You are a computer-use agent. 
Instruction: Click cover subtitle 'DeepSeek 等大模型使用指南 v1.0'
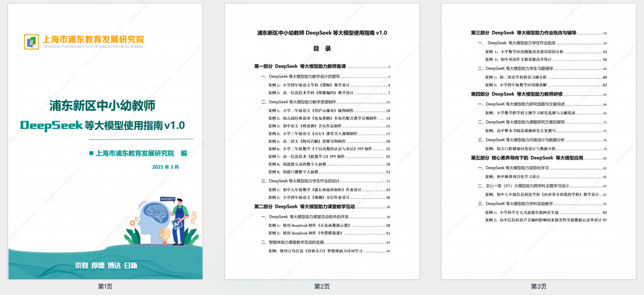pyautogui.click(x=103, y=125)
